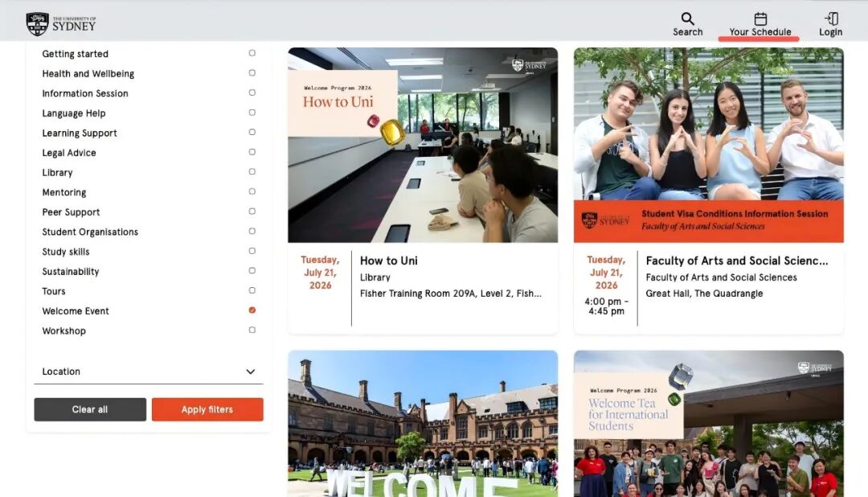Open the WELCOME quadrangle event image

[x=423, y=423]
